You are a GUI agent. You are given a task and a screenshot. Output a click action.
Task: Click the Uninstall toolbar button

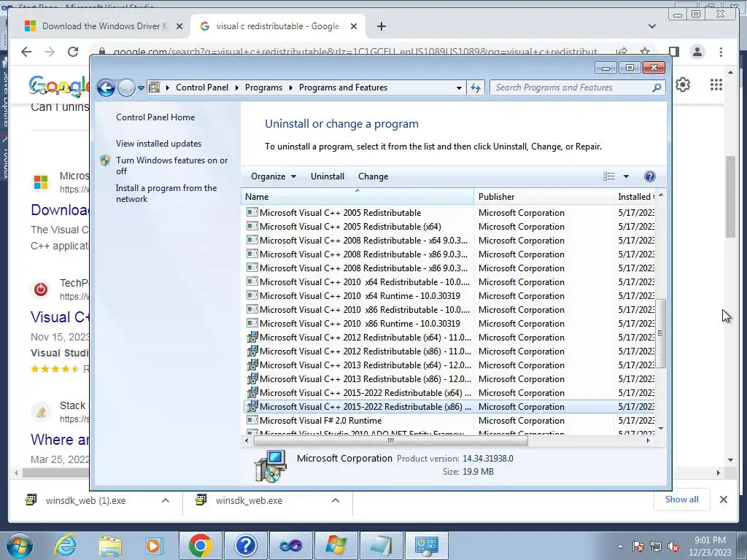pyautogui.click(x=328, y=176)
